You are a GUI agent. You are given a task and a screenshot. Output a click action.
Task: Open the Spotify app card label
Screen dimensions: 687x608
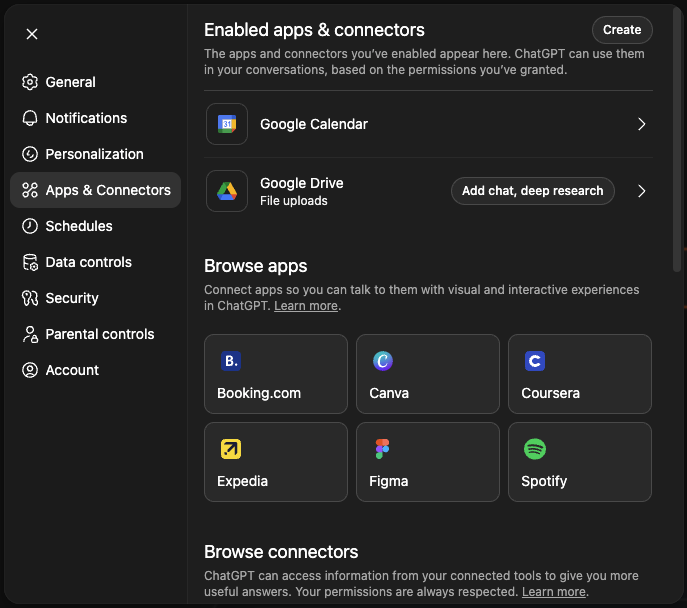[544, 481]
